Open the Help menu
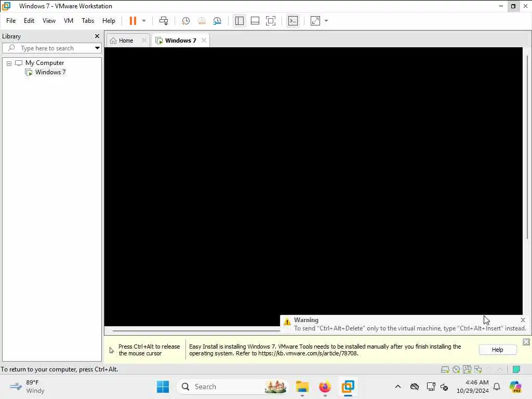The image size is (532, 399). (x=109, y=21)
